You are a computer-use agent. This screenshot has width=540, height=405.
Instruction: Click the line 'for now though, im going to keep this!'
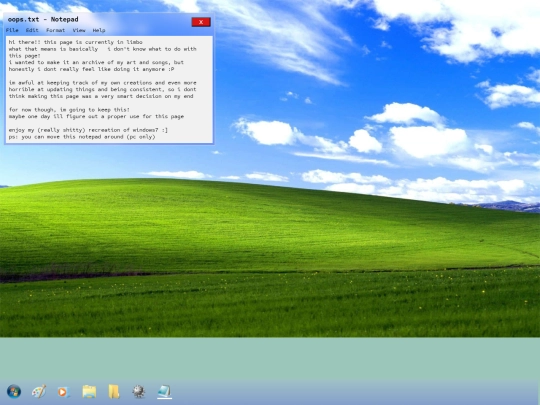69,110
